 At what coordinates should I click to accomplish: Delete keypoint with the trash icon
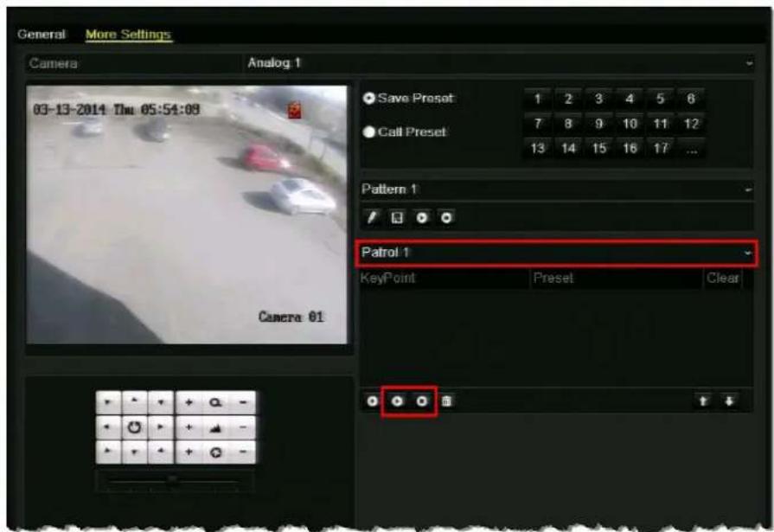tap(446, 401)
